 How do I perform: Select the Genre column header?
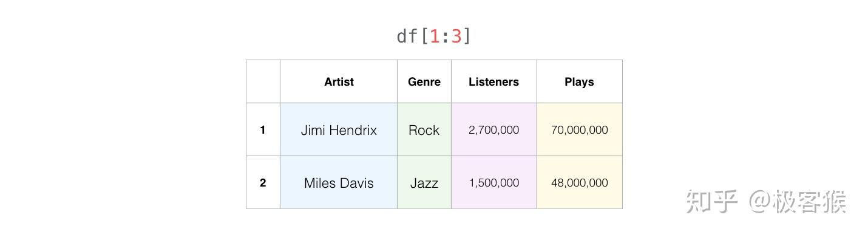424,81
